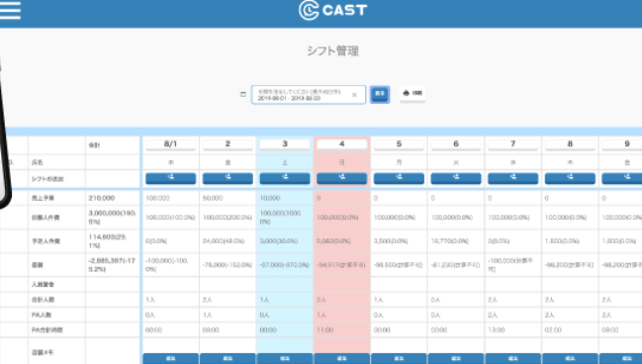Select the day 3 date header

point(285,144)
